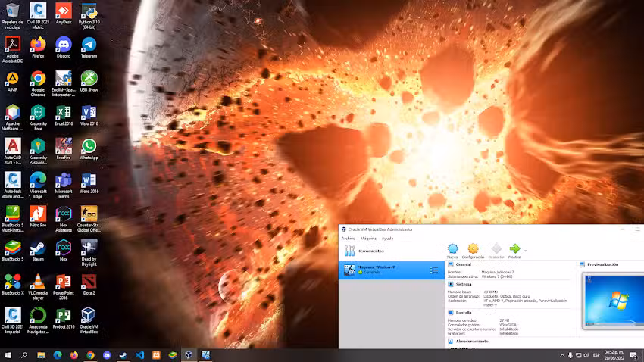644x362 pixels.
Task: Open the Maquina_Windows7 list menu icon
Action: point(434,270)
